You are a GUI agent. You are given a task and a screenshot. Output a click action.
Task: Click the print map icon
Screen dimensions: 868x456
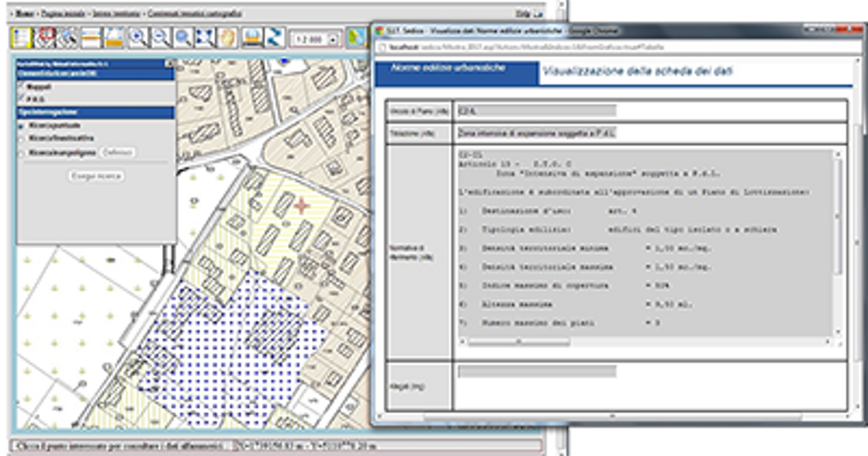[x=251, y=37]
